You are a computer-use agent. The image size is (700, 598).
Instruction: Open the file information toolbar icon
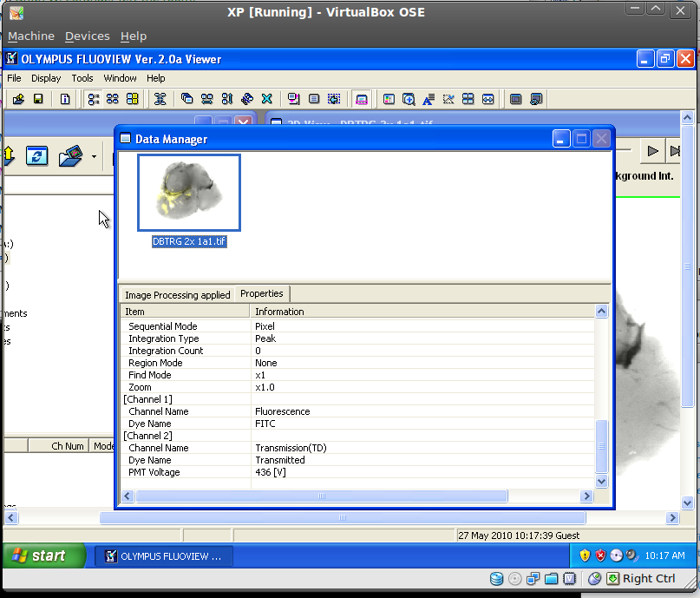pyautogui.click(x=65, y=99)
